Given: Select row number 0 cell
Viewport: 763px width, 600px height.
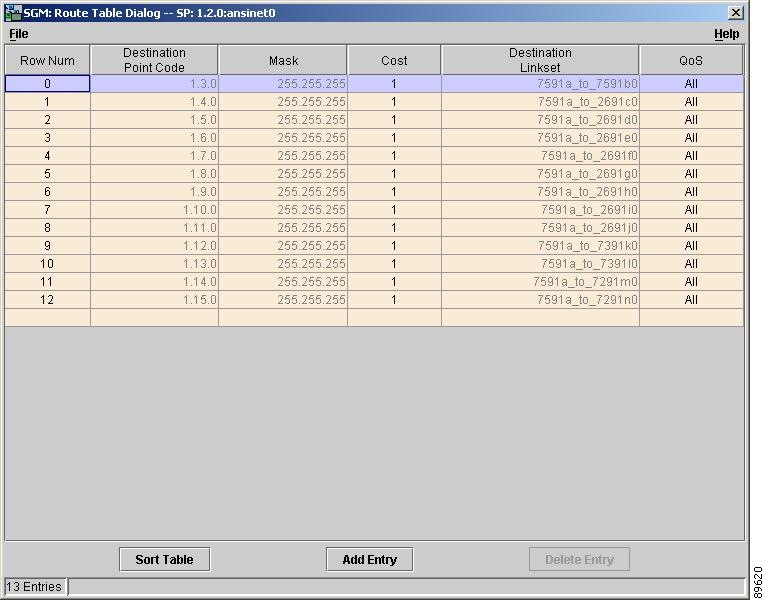Looking at the screenshot, I should point(47,84).
